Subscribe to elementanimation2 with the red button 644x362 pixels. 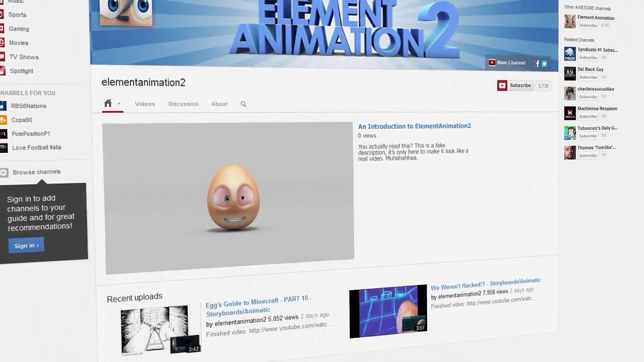pyautogui.click(x=515, y=85)
